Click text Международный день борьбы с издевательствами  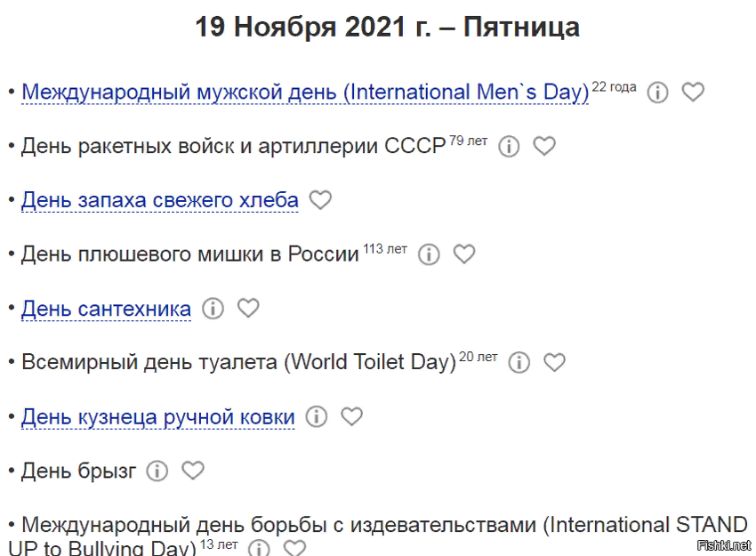tap(278, 524)
